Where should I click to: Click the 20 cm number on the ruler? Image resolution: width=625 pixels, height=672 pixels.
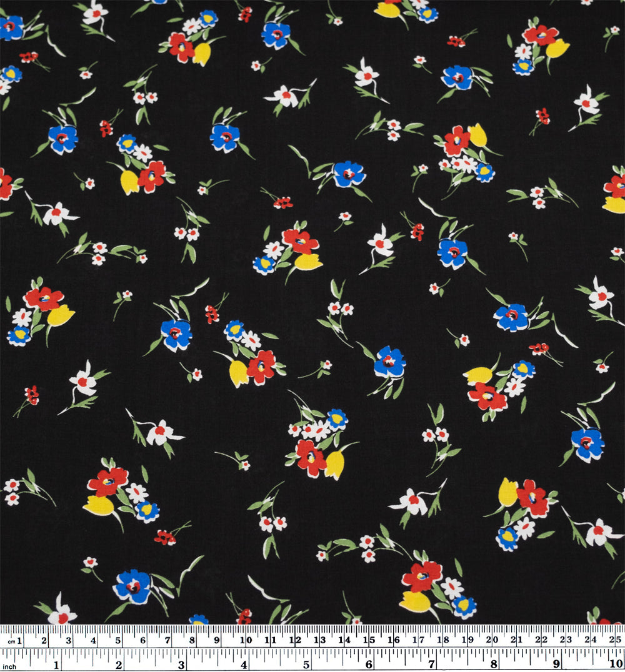492,640
